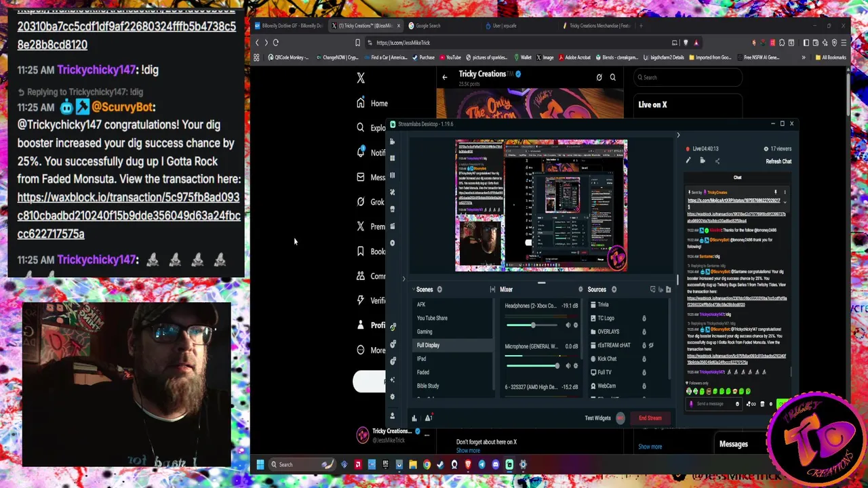The width and height of the screenshot is (868, 488).
Task: Mute the Microphone audio in the Mixer
Action: [568, 366]
